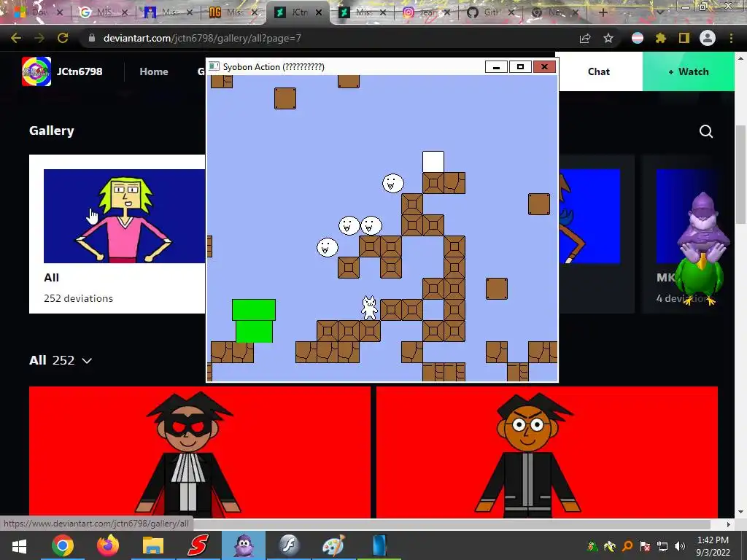The height and width of the screenshot is (560, 747).
Task: Switch to the Instagram tab
Action: click(426, 12)
